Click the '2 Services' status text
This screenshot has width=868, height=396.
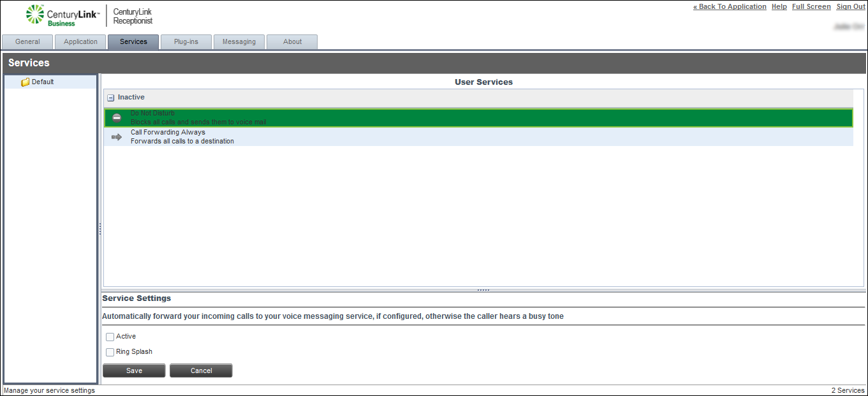point(848,390)
